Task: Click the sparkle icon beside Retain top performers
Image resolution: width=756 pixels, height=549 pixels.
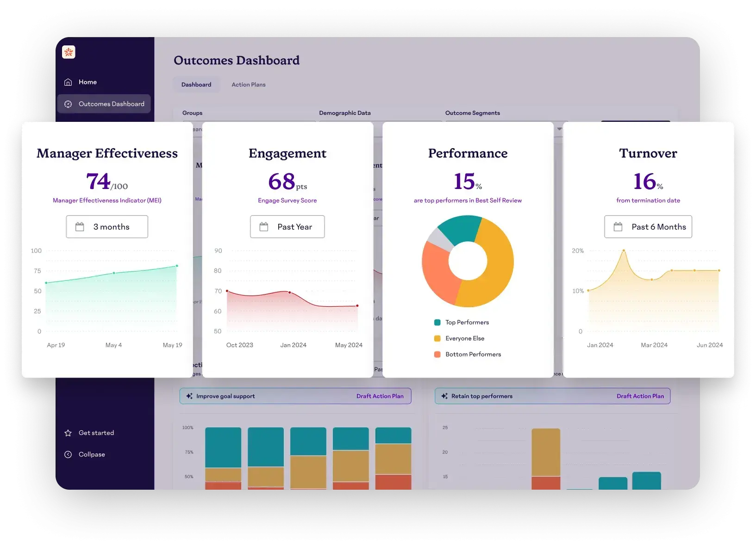Action: [444, 396]
